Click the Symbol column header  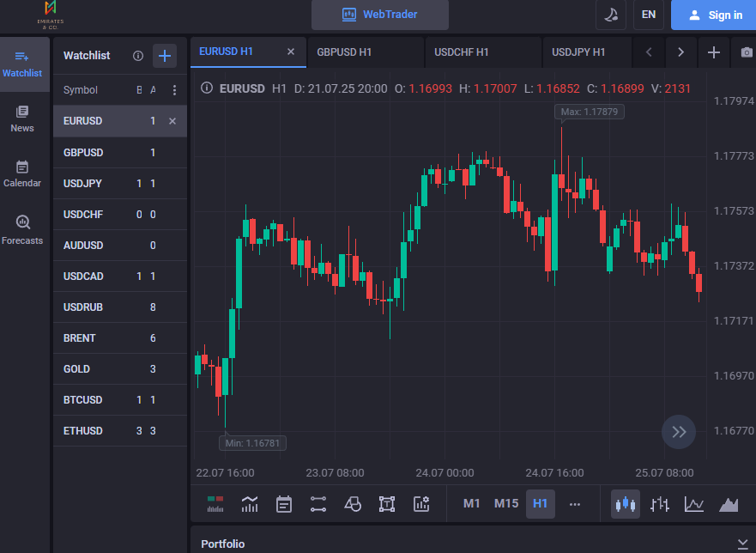click(x=81, y=90)
